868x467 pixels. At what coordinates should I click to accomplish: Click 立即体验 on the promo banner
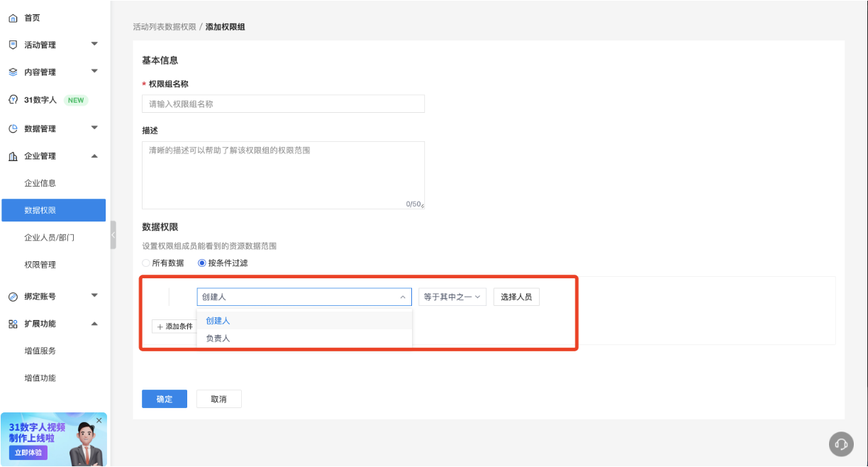point(28,453)
